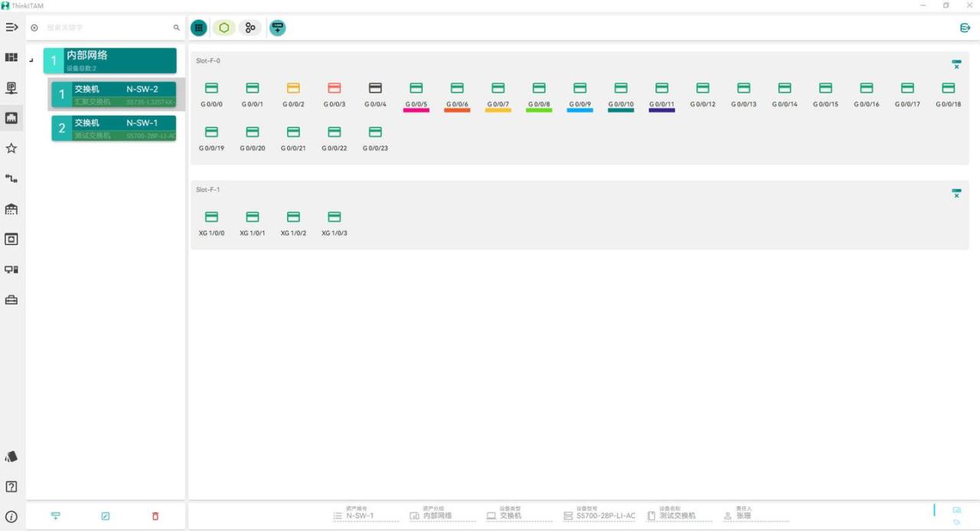The height and width of the screenshot is (531, 980).
Task: Open the info icon at bottom left
Action: 11,516
